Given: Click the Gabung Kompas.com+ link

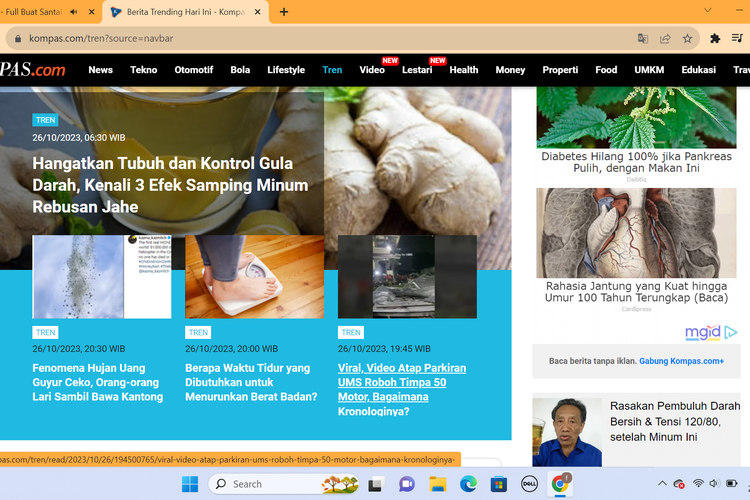Looking at the screenshot, I should point(682,360).
